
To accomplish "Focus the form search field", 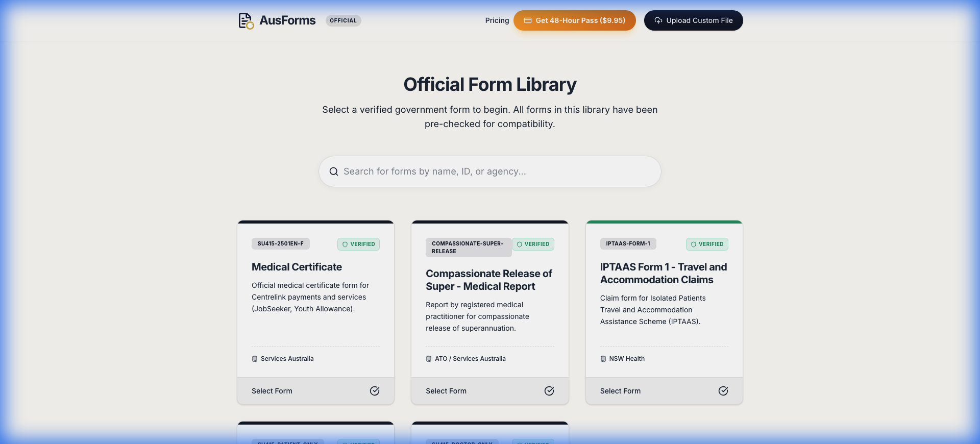I will coord(490,171).
